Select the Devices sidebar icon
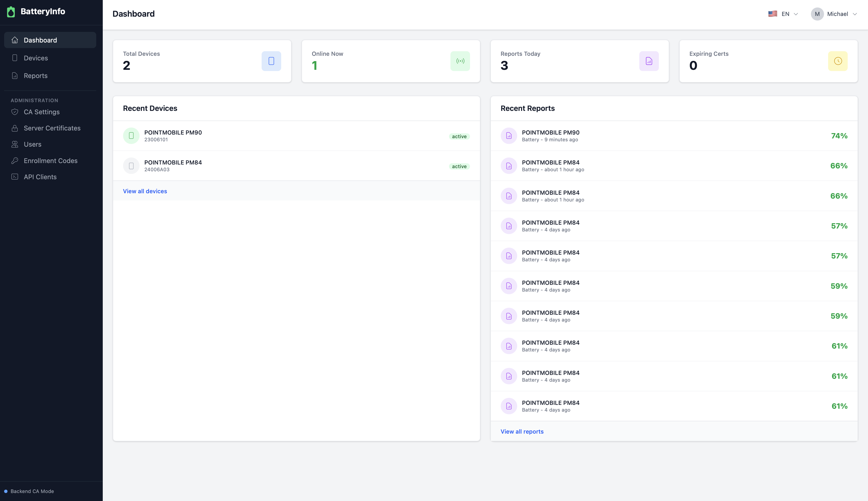This screenshot has width=868, height=501. pos(15,58)
